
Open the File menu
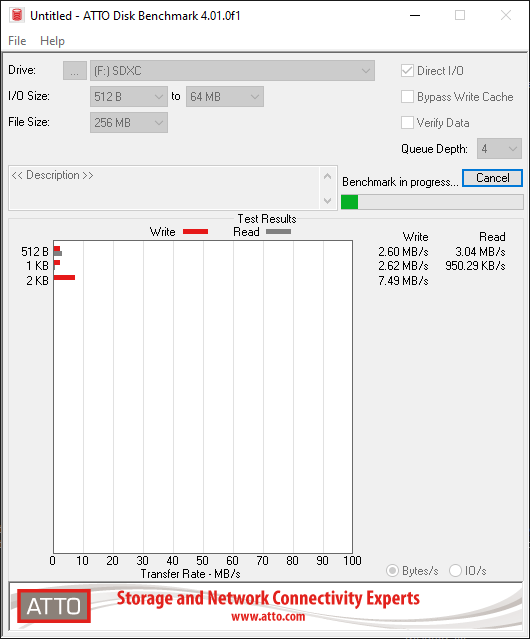tap(17, 41)
